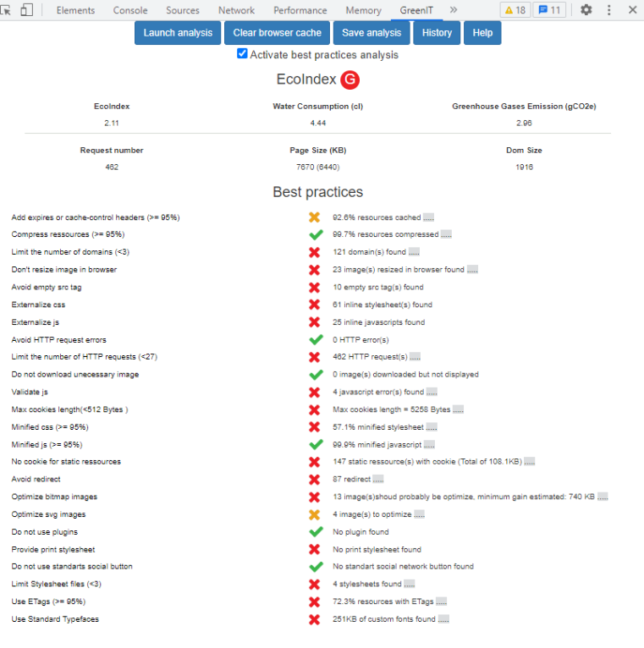Expand details after 99.7% resources compressed
The width and height of the screenshot is (644, 648).
click(x=447, y=234)
